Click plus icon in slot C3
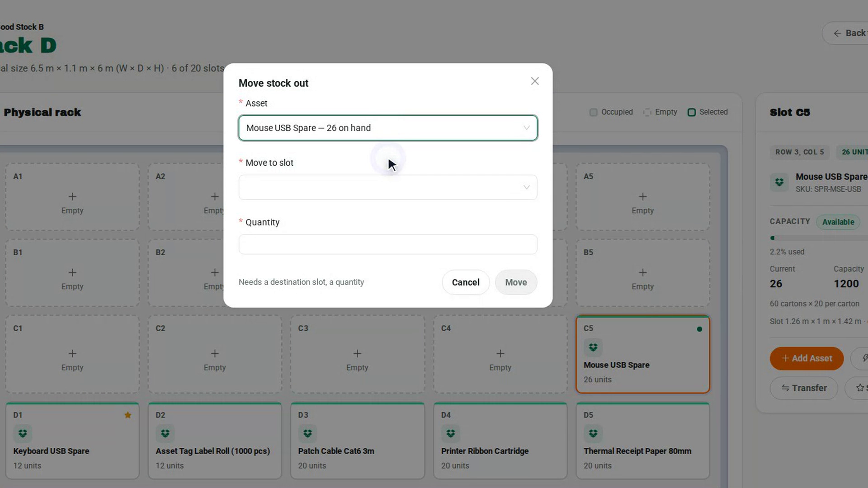868x488 pixels. click(357, 353)
